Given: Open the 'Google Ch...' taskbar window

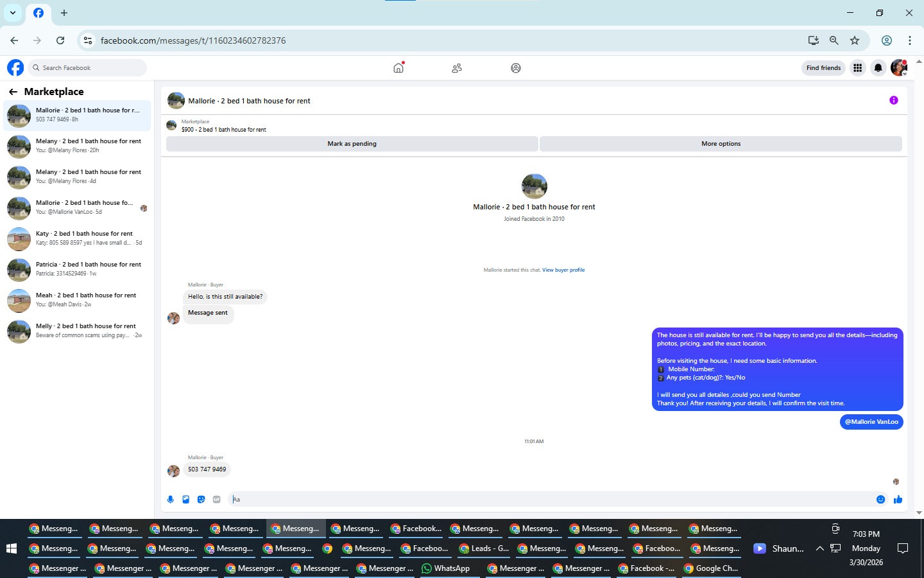Looking at the screenshot, I should pyautogui.click(x=711, y=568).
